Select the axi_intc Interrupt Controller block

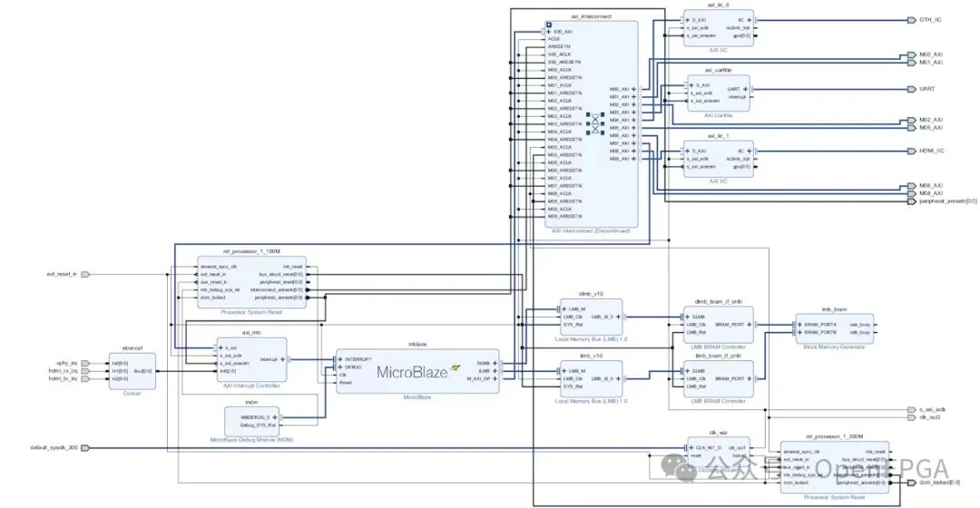coord(252,360)
